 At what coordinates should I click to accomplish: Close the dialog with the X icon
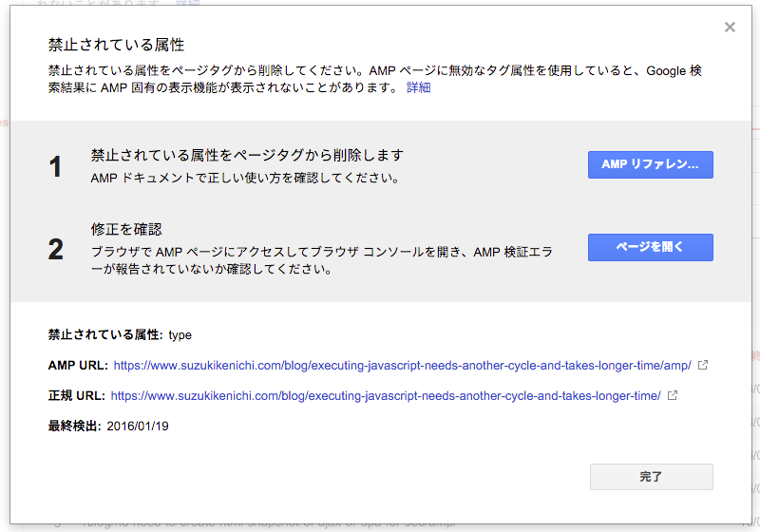click(x=730, y=28)
